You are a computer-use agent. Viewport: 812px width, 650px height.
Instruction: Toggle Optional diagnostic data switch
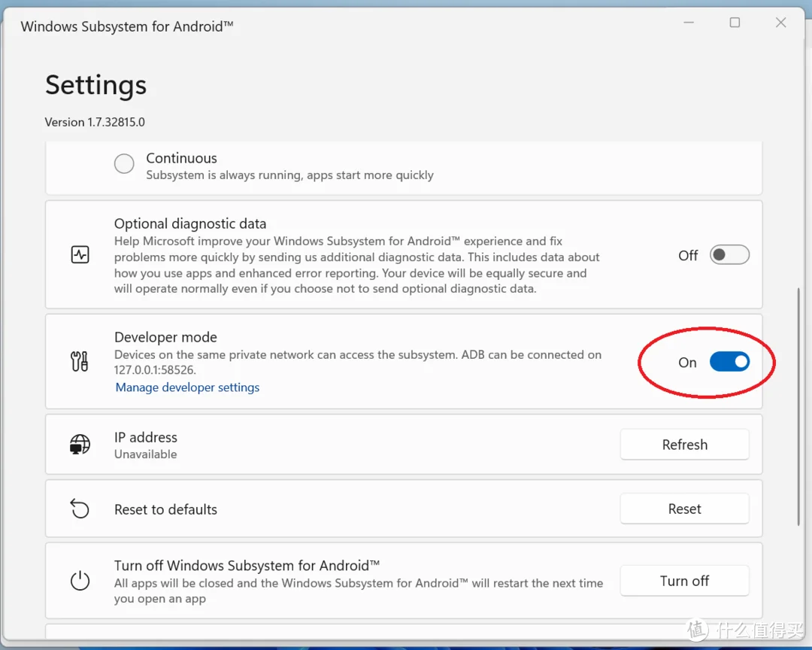[x=729, y=255]
